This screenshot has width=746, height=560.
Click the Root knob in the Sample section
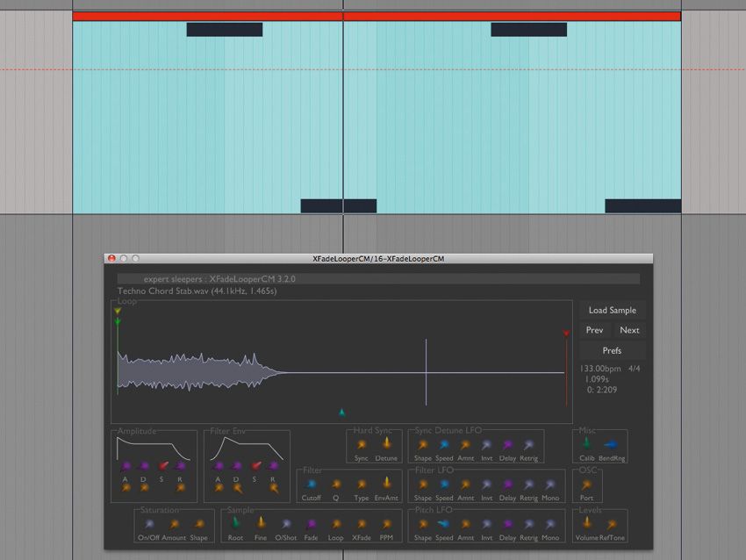[x=233, y=523]
